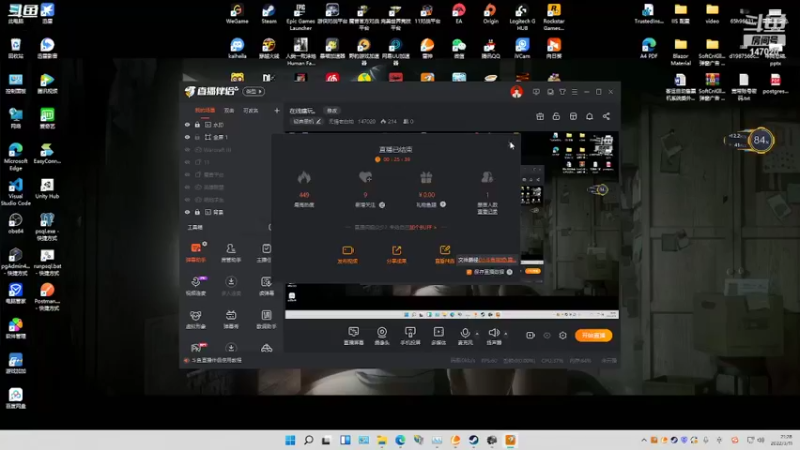Toggle lock on the 全屏1 layer
This screenshot has height=450, width=800.
[x=197, y=137]
